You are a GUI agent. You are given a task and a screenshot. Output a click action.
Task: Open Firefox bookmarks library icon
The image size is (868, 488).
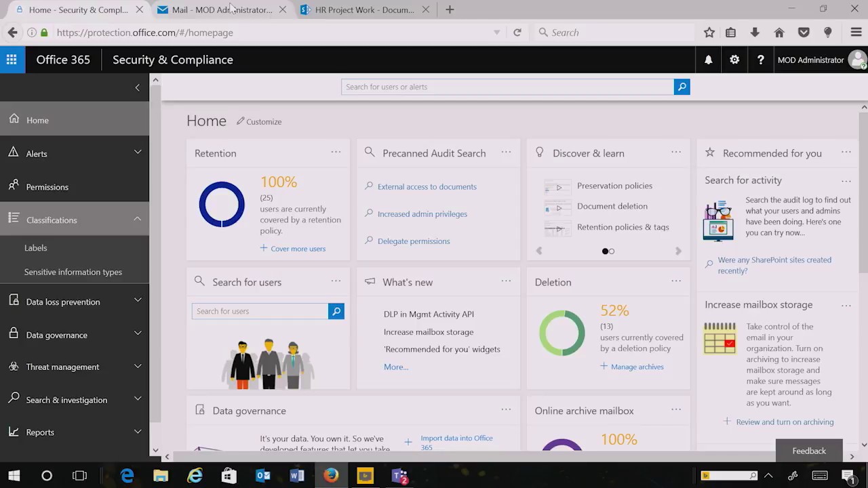pyautogui.click(x=731, y=33)
